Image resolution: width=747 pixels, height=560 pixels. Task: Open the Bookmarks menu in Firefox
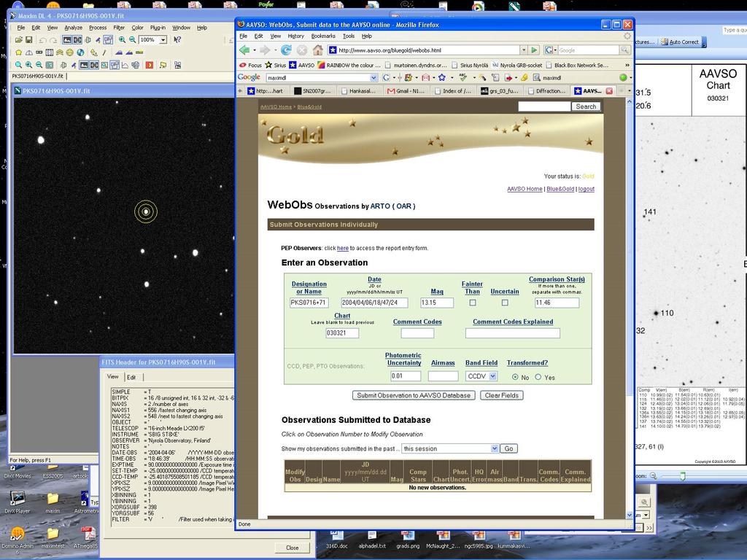pos(323,36)
